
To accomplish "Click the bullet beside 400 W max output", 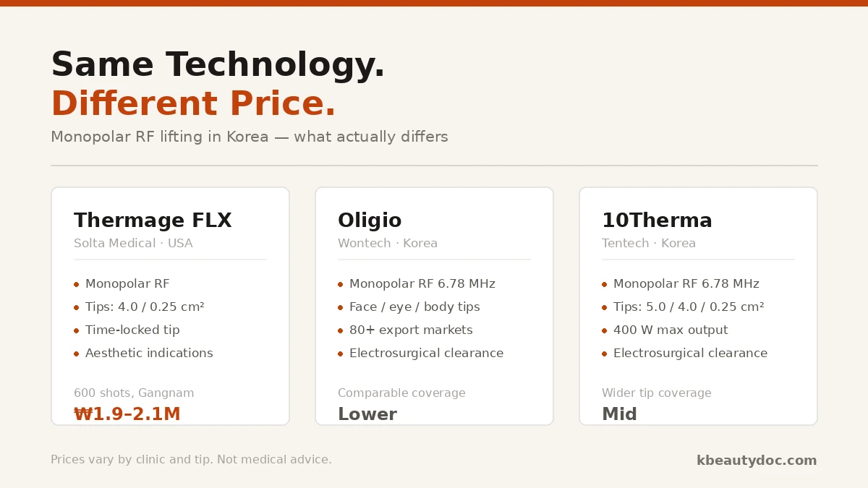I will pyautogui.click(x=604, y=330).
